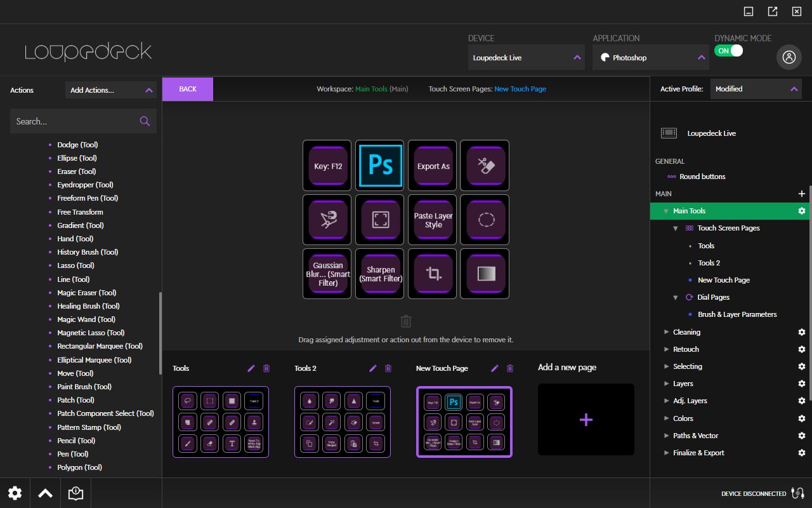Expand the Finalize & Export workspace
This screenshot has height=508, width=812.
tap(666, 453)
